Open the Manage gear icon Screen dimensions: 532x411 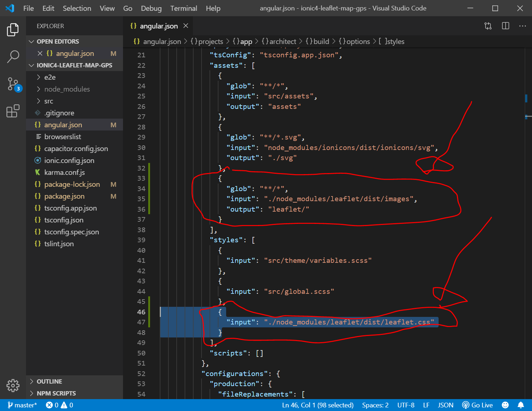click(13, 385)
